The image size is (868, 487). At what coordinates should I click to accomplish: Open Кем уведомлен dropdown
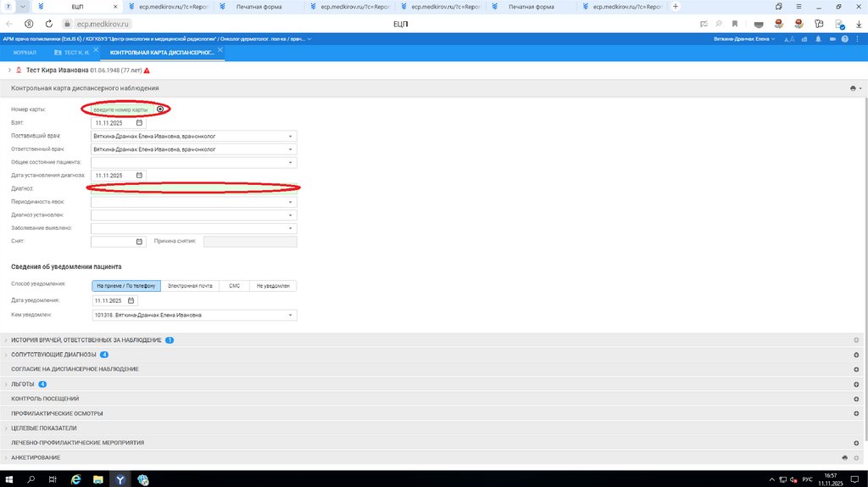pyautogui.click(x=290, y=316)
